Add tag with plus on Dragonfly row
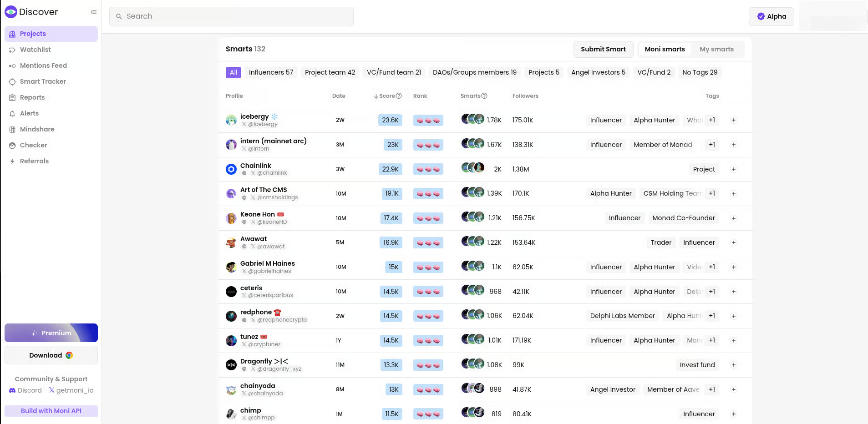868x424 pixels. point(733,365)
